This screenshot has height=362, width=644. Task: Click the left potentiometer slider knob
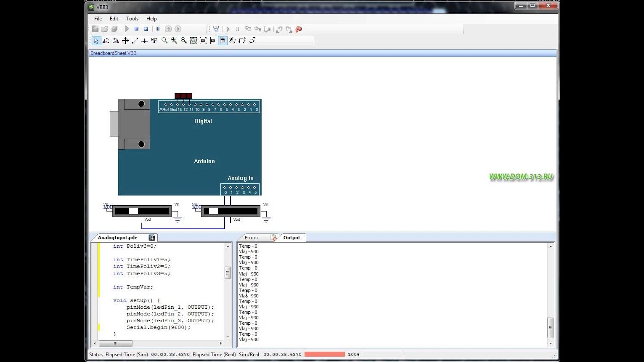pyautogui.click(x=133, y=211)
